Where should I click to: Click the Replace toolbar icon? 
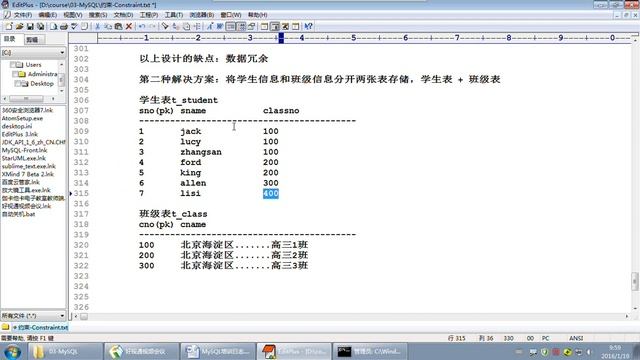[176, 27]
